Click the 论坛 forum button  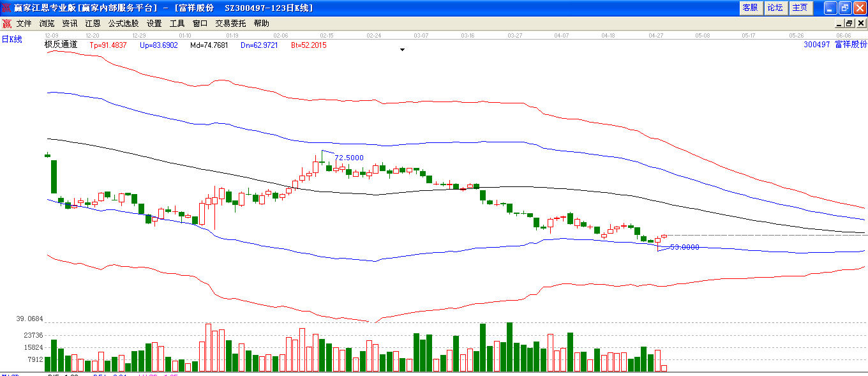tap(775, 8)
